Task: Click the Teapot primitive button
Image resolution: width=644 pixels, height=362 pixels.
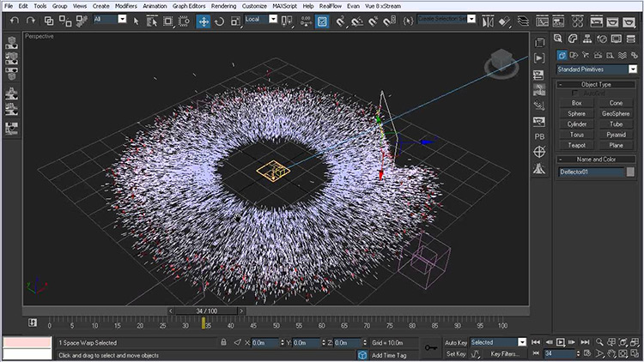Action: coord(577,145)
